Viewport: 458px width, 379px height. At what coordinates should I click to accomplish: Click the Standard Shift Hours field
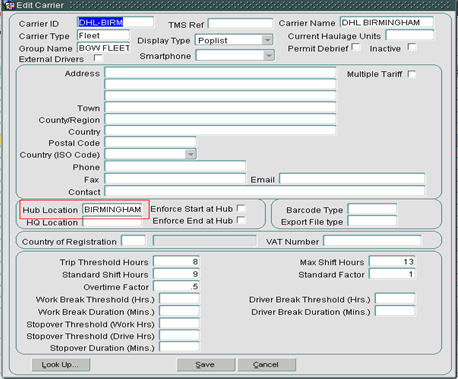coord(176,274)
